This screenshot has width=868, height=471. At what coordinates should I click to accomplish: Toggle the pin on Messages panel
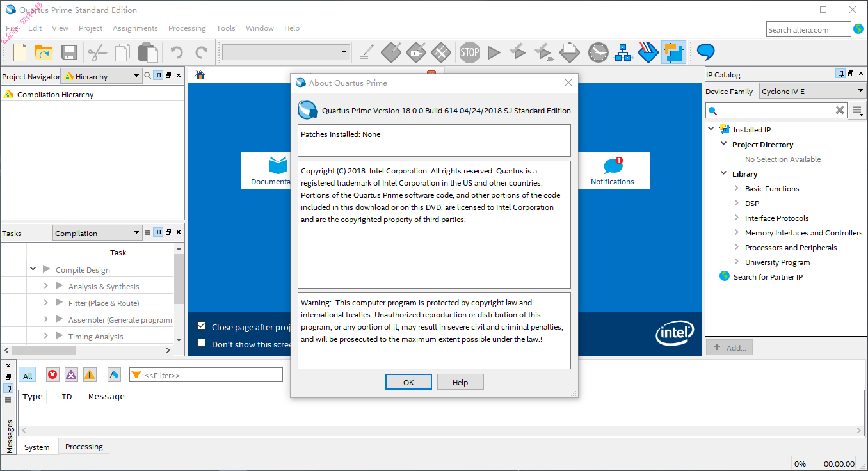(8, 388)
